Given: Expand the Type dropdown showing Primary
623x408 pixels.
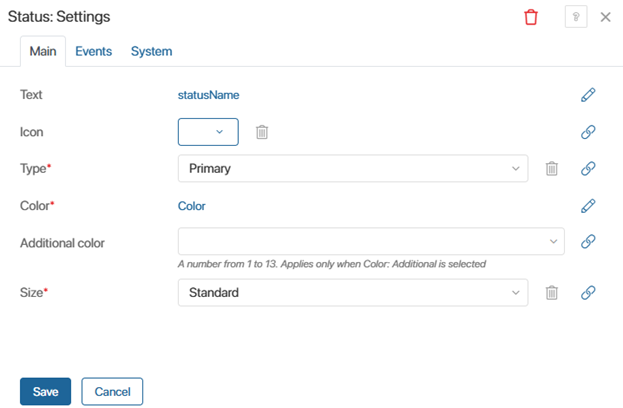Looking at the screenshot, I should click(x=353, y=168).
